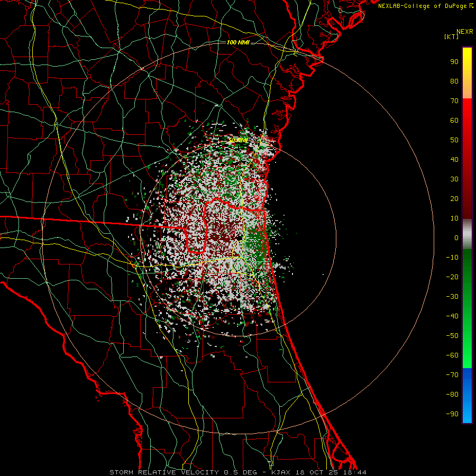Click the 0 value on velocity scale
Image resolution: width=476 pixels, height=476 pixels.
pos(456,237)
